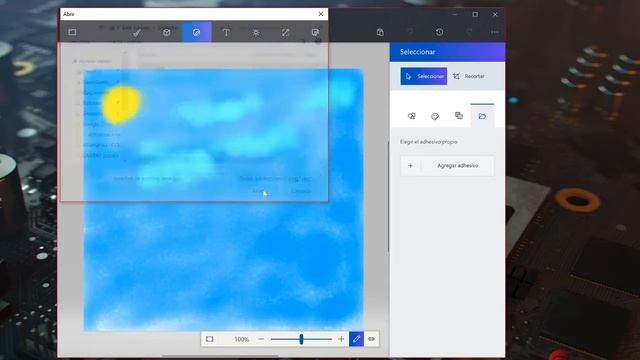Click the Paste icon in top bar
Image resolution: width=640 pixels, height=360 pixels.
[380, 32]
